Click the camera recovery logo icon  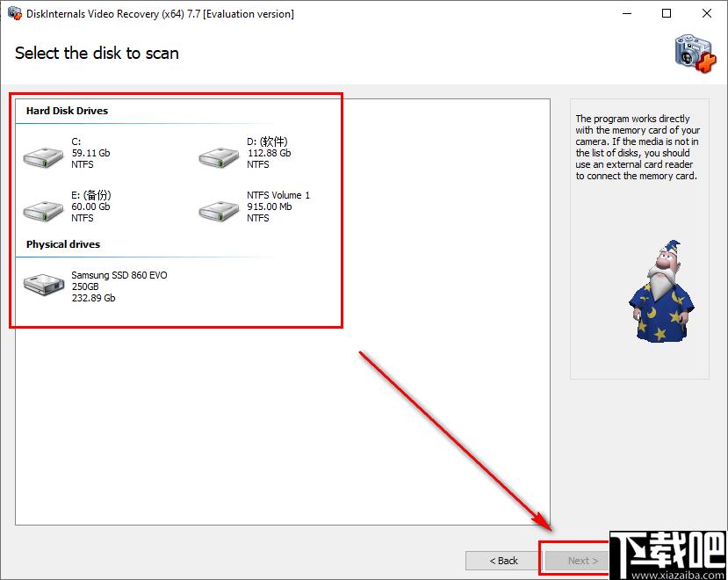[695, 53]
